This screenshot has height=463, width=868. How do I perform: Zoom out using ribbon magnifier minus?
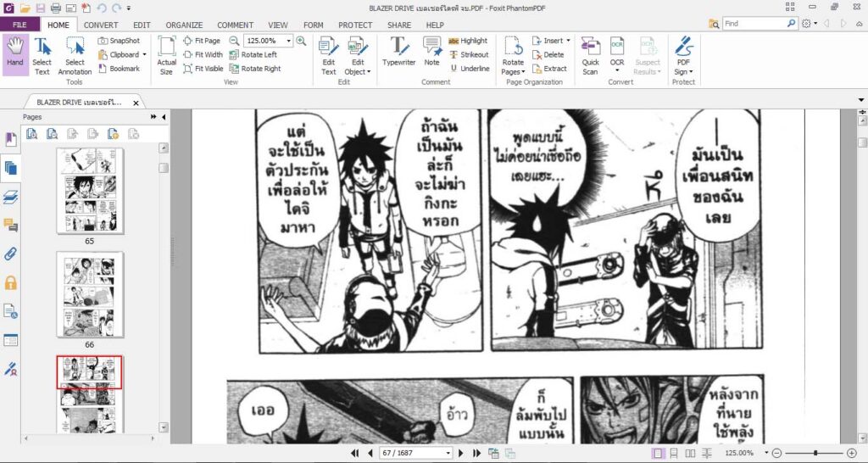pos(234,41)
